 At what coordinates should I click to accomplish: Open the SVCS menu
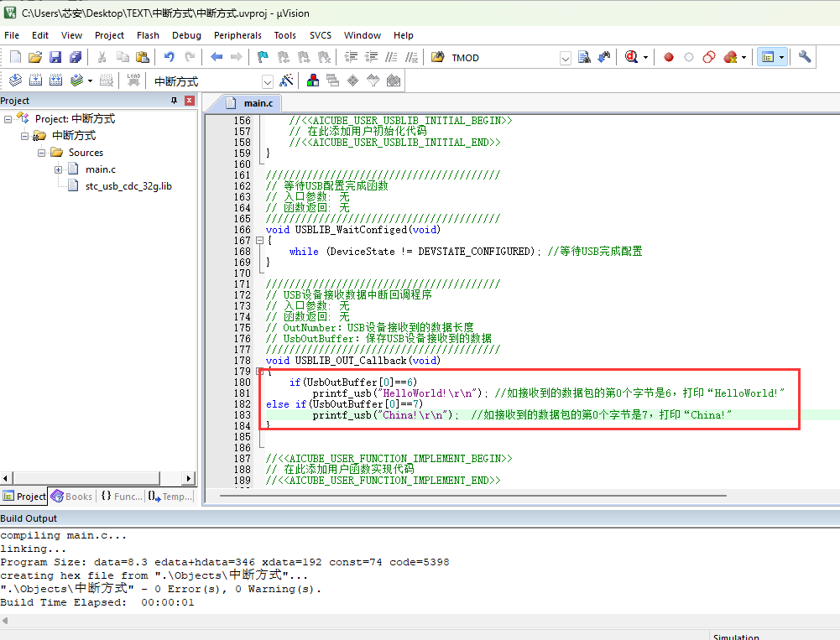click(321, 35)
